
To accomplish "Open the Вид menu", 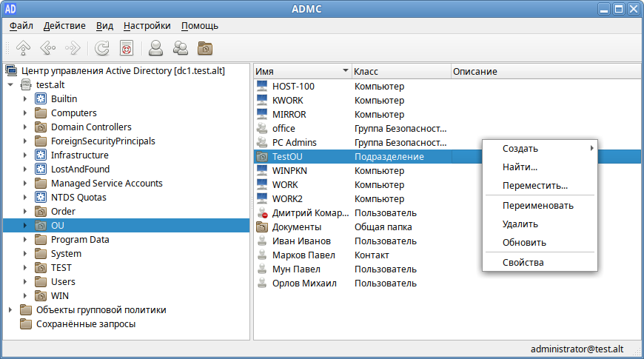I will tap(104, 26).
